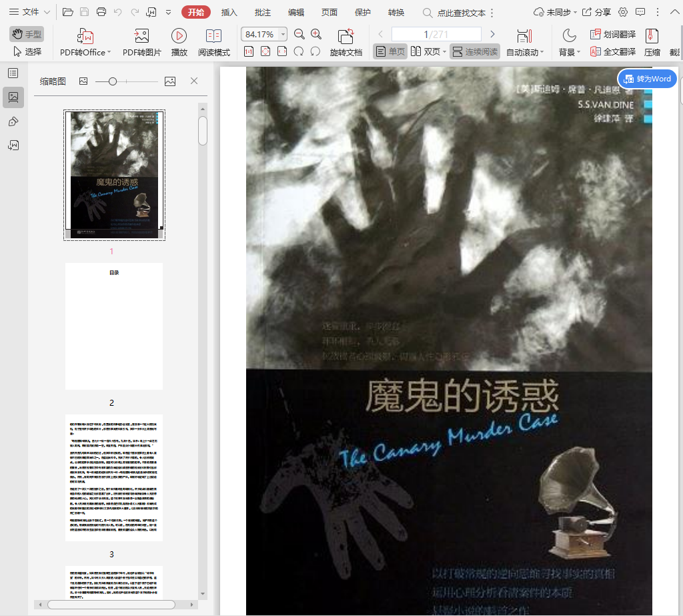
Task: Click the actual size 1:1 icon
Action: click(249, 51)
